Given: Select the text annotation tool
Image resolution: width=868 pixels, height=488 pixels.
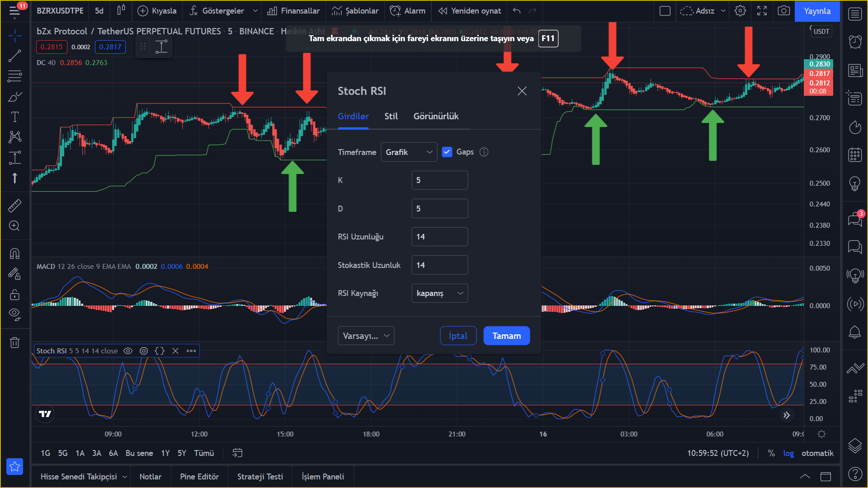Looking at the screenshot, I should tap(14, 117).
